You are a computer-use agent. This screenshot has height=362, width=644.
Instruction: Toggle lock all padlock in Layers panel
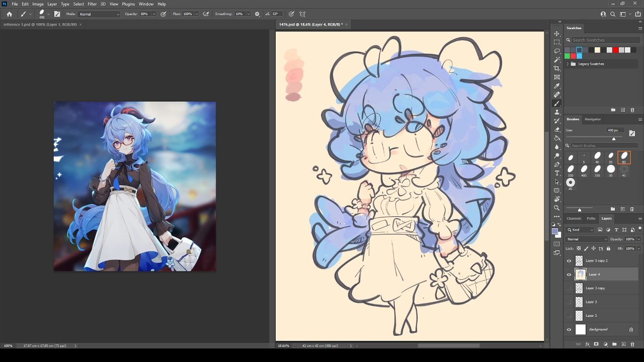pos(608,248)
